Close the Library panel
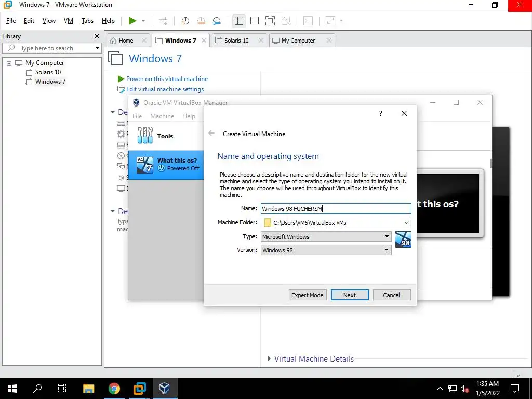 point(97,36)
